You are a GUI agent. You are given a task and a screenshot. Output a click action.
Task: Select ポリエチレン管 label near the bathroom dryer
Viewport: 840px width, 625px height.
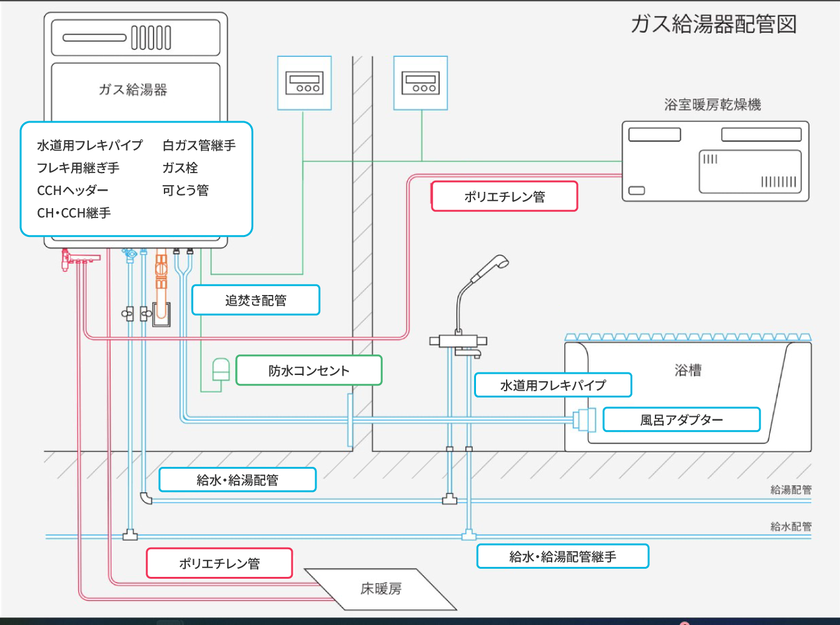click(x=504, y=197)
